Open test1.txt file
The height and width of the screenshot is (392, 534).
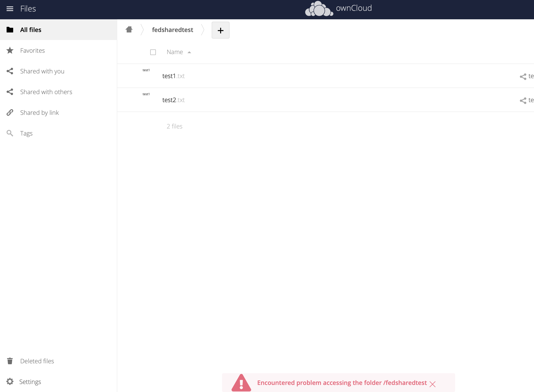click(x=169, y=76)
